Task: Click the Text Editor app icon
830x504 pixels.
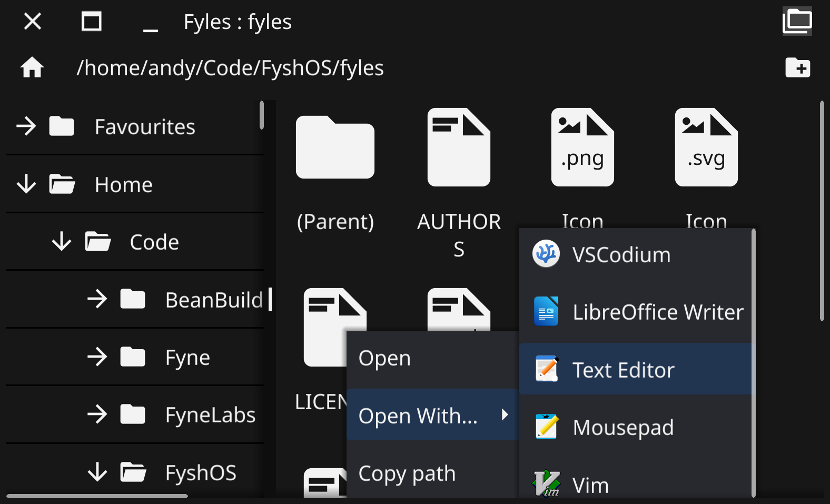Action: coord(546,369)
